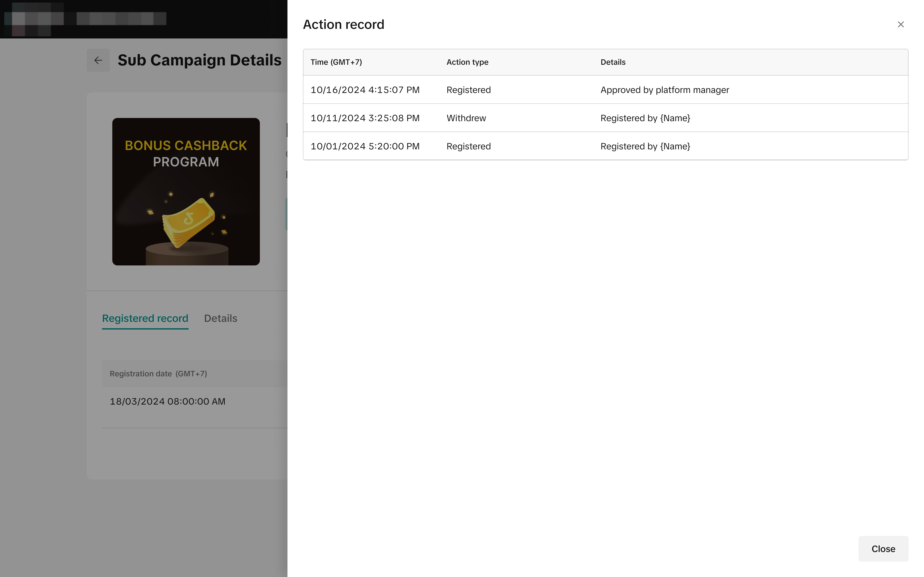The image size is (924, 577).
Task: Open the Details tab
Action: coord(220,318)
